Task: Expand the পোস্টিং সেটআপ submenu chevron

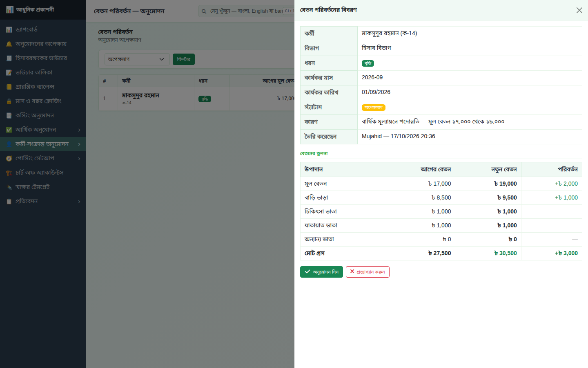Action: pyautogui.click(x=79, y=158)
